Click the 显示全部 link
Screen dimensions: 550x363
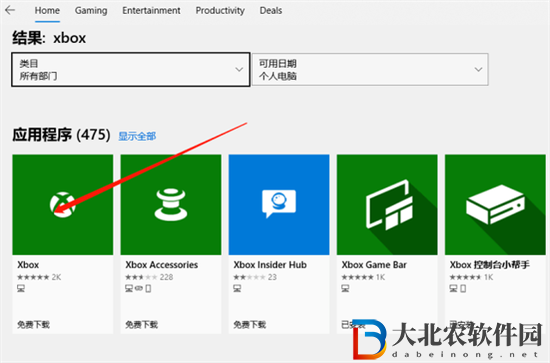coord(137,136)
